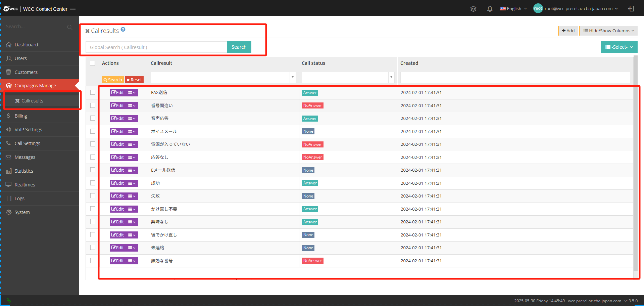Open the notifications bell icon
Viewport: 644px width, 306px height.
tap(490, 9)
